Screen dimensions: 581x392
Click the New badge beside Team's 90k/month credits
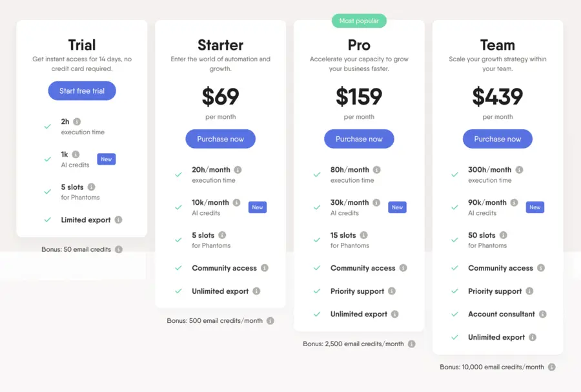[534, 207]
